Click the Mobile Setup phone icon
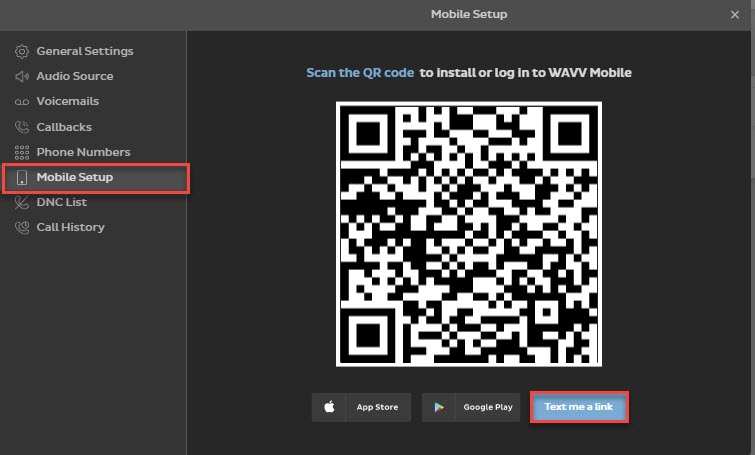Screen dimensions: 755x455 21,178
